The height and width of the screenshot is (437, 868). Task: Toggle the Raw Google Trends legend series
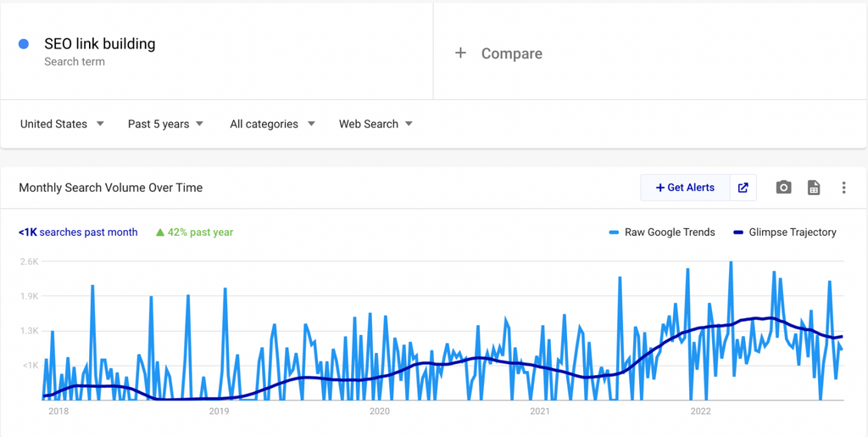[x=662, y=233]
